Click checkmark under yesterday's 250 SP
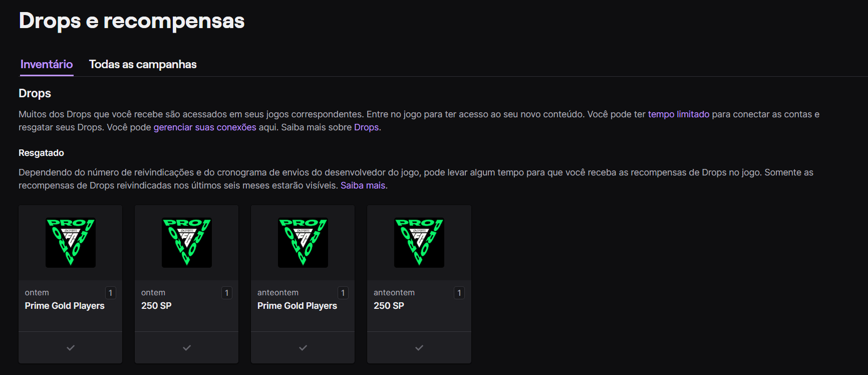 (187, 347)
